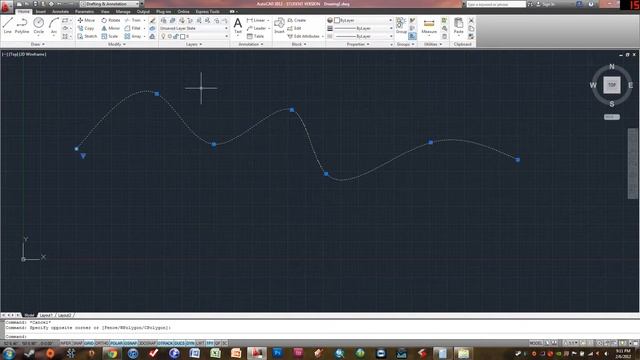Viewport: 640px width, 360px height.
Task: Toggle DYN input in status bar
Action: [190, 343]
